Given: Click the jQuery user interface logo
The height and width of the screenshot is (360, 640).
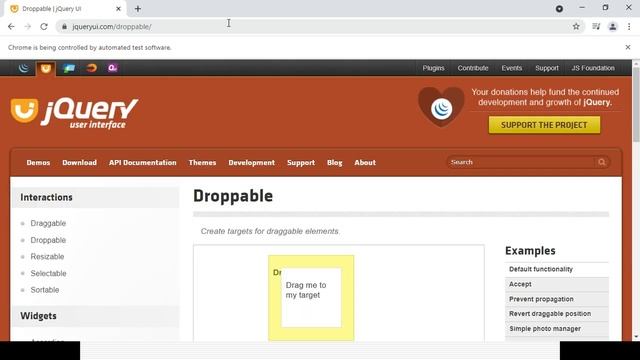Looking at the screenshot, I should [x=75, y=113].
